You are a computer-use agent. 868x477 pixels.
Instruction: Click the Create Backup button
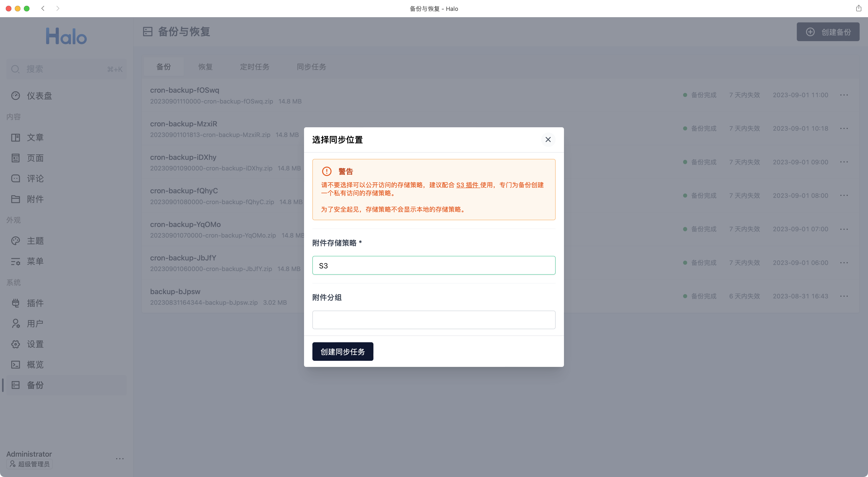(828, 32)
